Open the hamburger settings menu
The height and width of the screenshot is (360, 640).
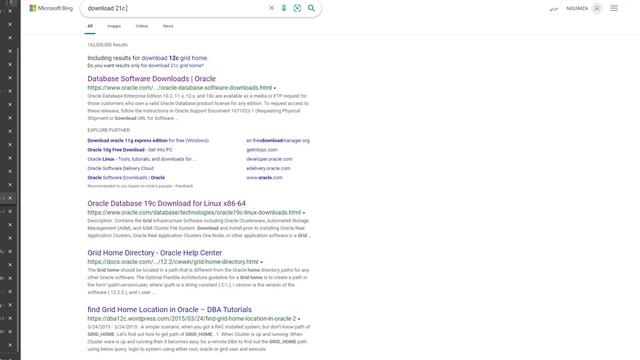coord(614,8)
